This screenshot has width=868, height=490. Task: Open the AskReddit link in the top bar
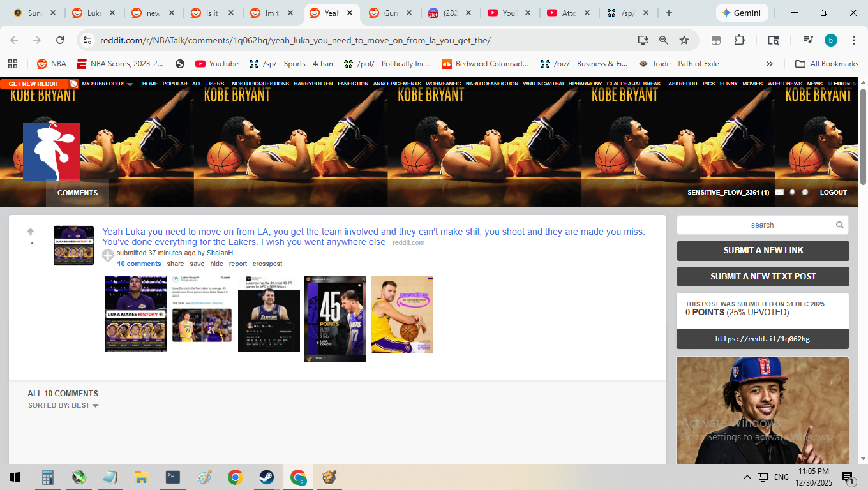pyautogui.click(x=683, y=84)
